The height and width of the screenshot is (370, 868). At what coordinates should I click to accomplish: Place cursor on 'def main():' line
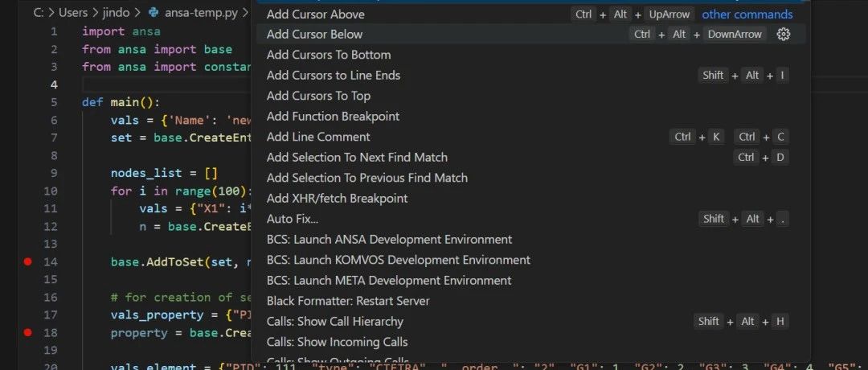coord(121,102)
